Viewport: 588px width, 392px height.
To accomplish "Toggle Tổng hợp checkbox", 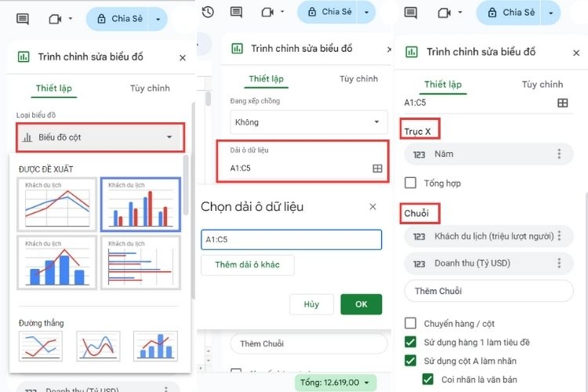I will 411,183.
